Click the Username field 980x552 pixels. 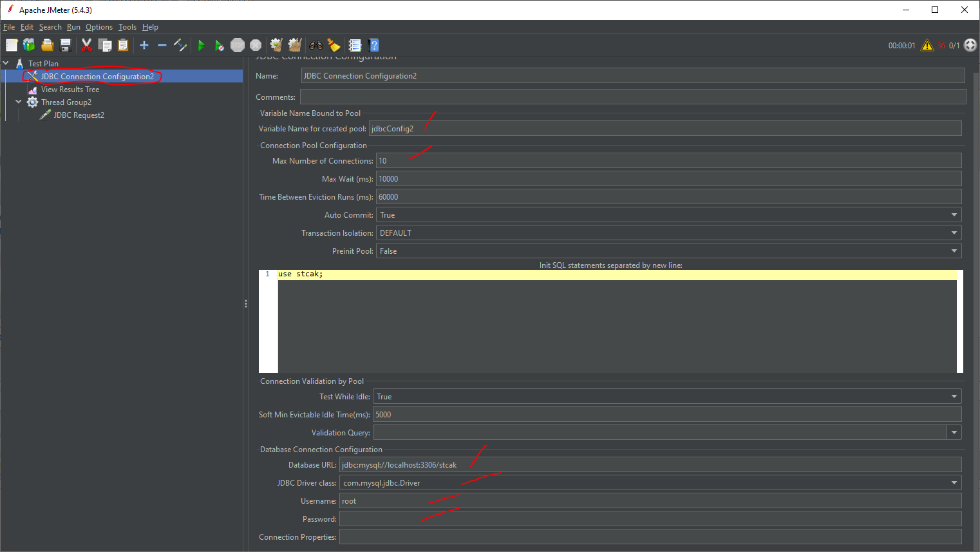[650, 501]
